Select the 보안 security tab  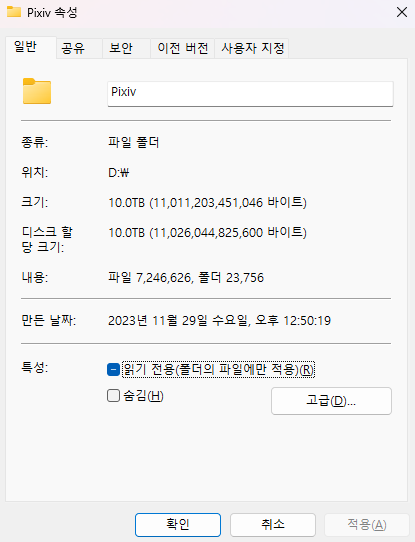coord(126,48)
